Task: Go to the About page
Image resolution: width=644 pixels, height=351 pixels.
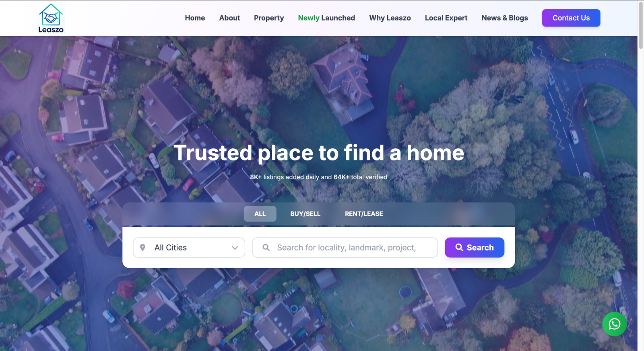Action: click(x=229, y=18)
